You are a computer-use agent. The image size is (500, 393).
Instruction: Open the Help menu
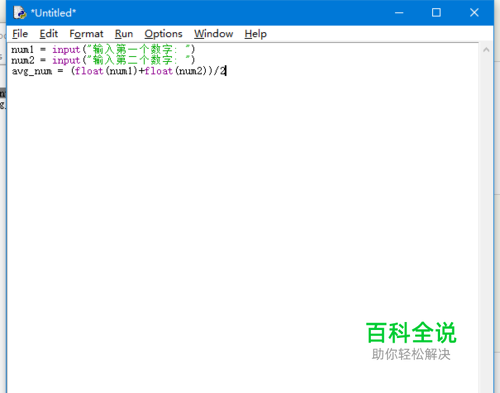[256, 34]
